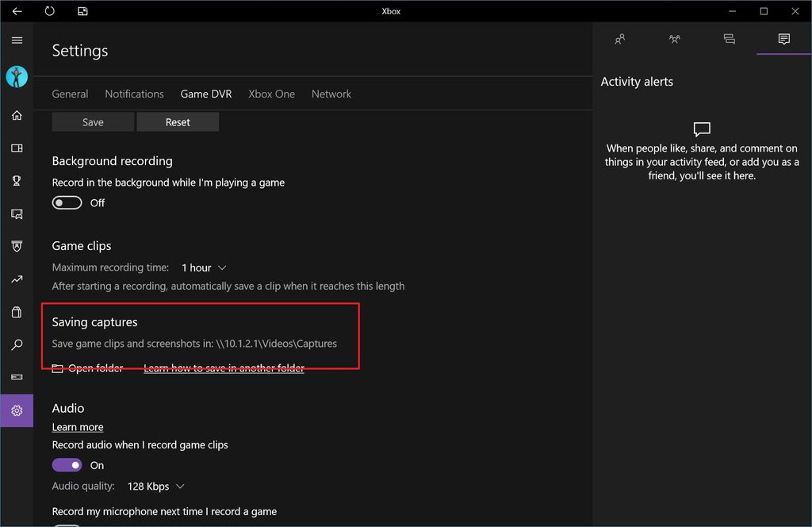812x527 pixels.
Task: Disable audio recording for game clips
Action: (x=67, y=464)
